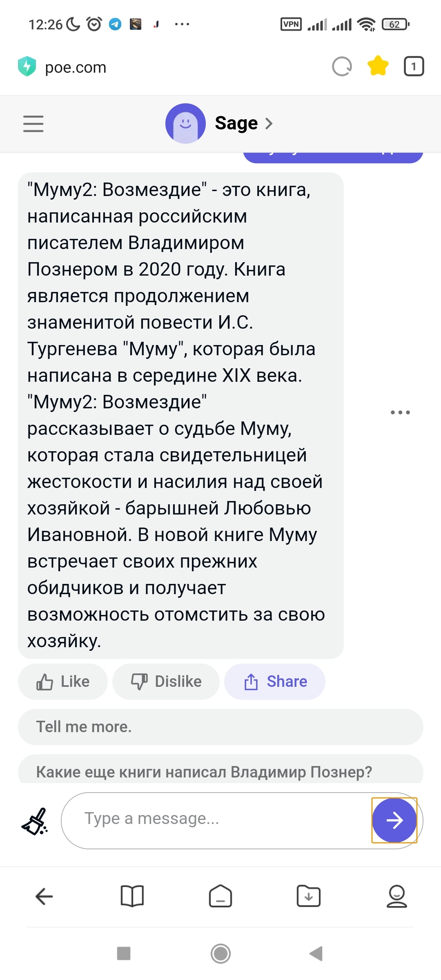Viewport: 441px width, 980px height.
Task: Expand Sage bot details chevron
Action: [269, 123]
